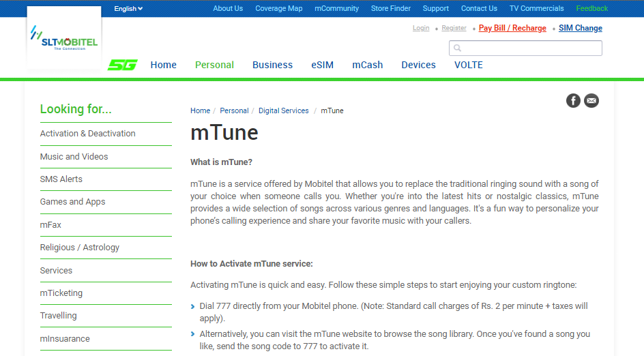The image size is (644, 356).
Task: Open VOLTE section
Action: pos(469,65)
